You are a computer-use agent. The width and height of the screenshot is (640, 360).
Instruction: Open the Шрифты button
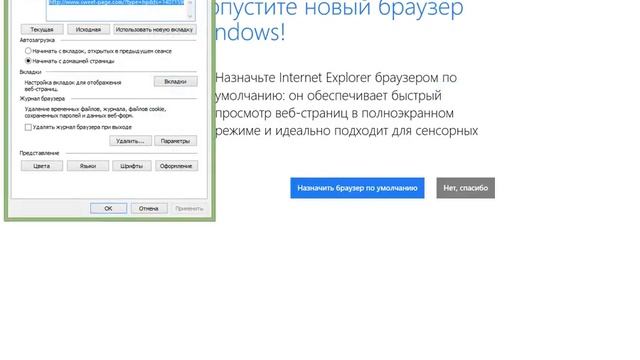point(132,166)
